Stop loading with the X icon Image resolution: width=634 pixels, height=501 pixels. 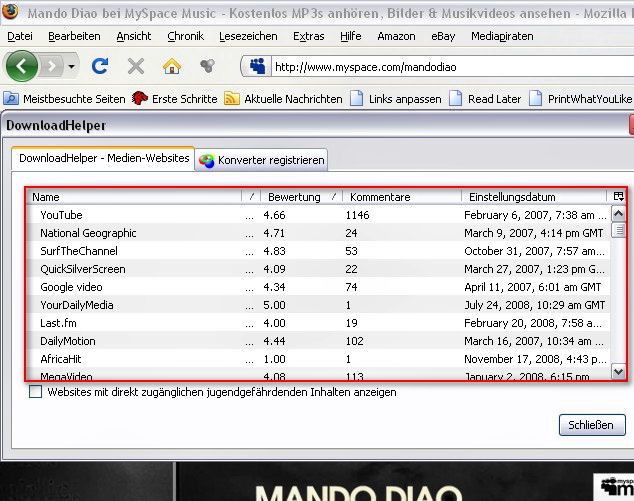coord(135,66)
